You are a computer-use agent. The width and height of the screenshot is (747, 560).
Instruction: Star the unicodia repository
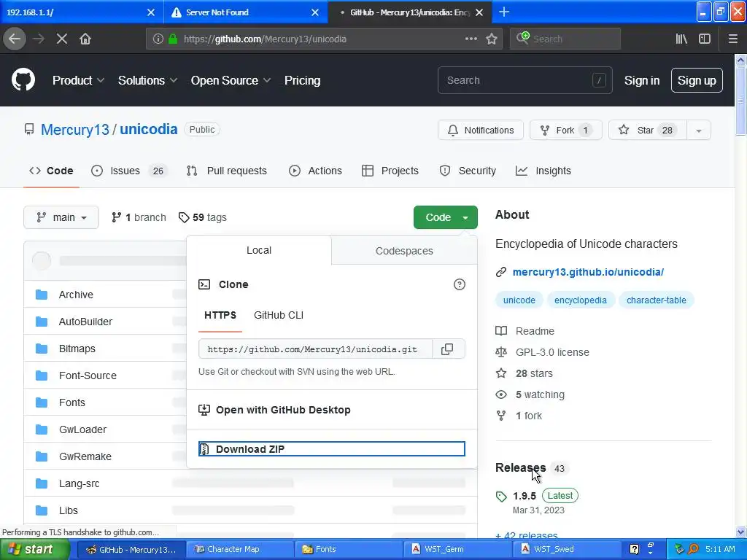tap(648, 131)
